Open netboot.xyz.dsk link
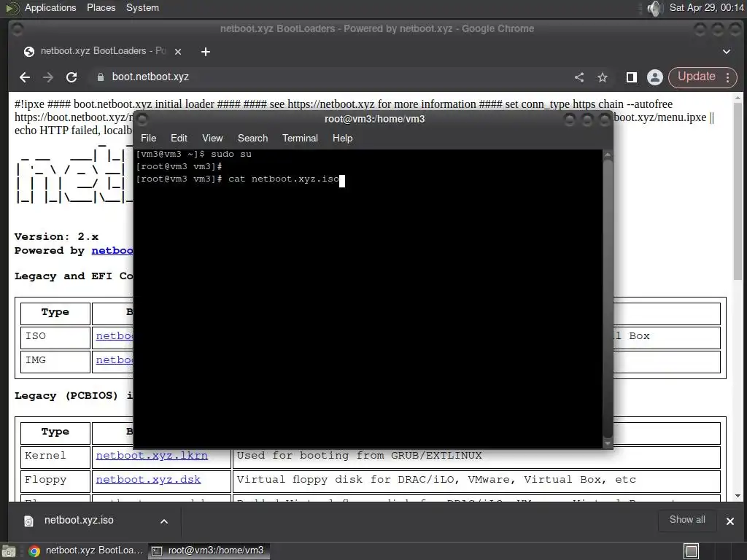This screenshot has width=747, height=560. (x=148, y=480)
